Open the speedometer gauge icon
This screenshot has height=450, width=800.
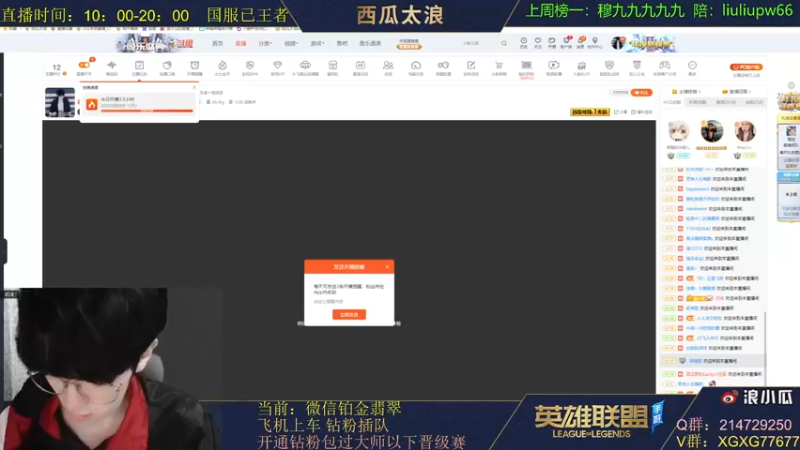click(x=416, y=67)
